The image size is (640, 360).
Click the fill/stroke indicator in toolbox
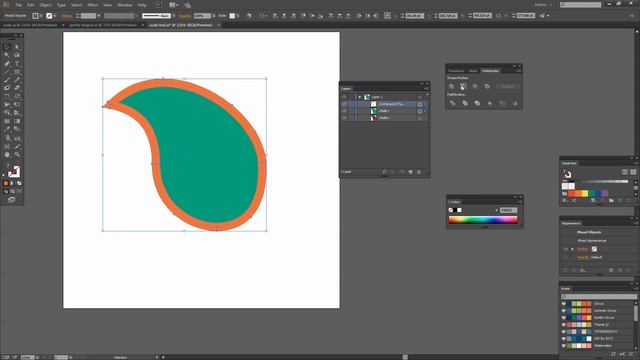[14, 171]
